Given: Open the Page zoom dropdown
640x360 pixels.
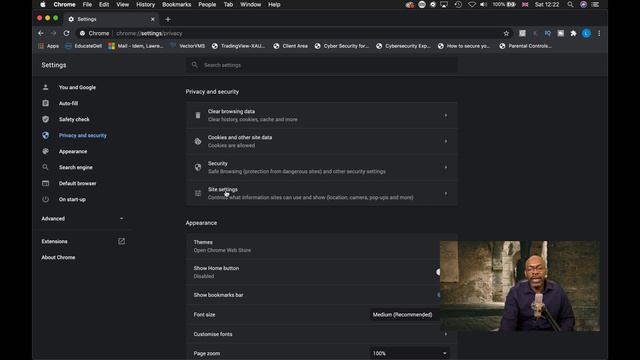Looking at the screenshot, I should [409, 353].
